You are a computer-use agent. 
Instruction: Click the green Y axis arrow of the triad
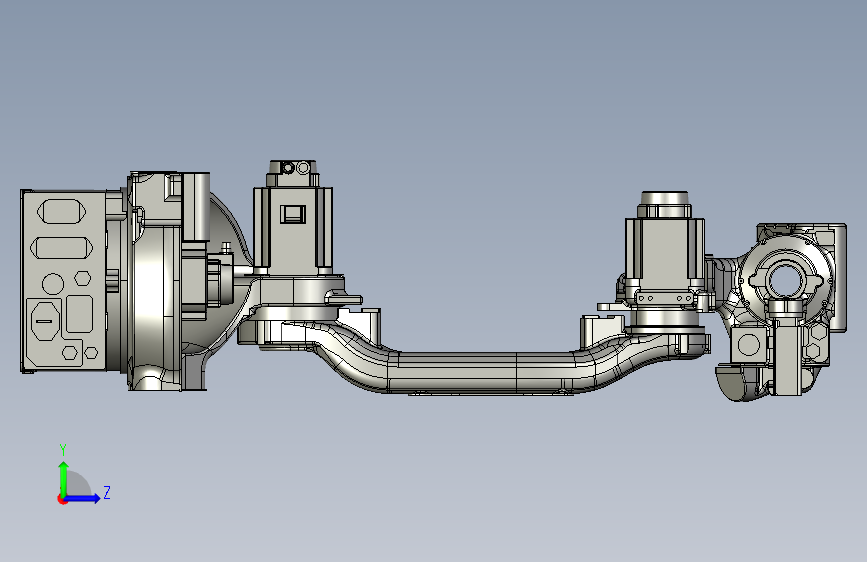(64, 478)
